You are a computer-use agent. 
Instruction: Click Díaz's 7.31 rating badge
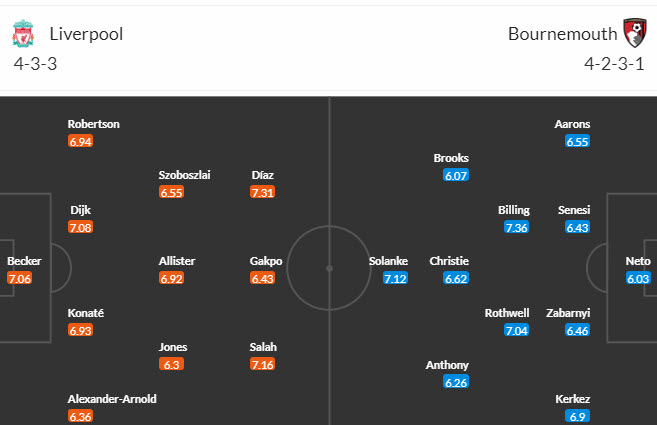pos(263,192)
